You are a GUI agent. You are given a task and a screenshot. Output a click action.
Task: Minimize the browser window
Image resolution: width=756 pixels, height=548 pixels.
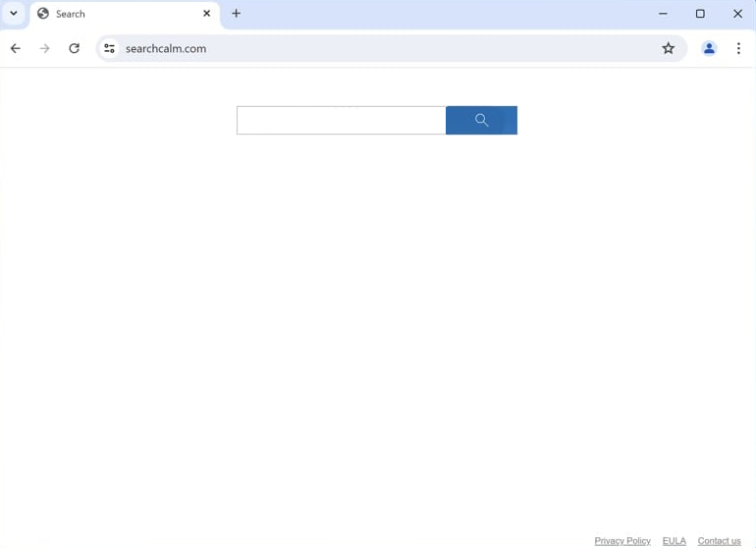pos(663,14)
